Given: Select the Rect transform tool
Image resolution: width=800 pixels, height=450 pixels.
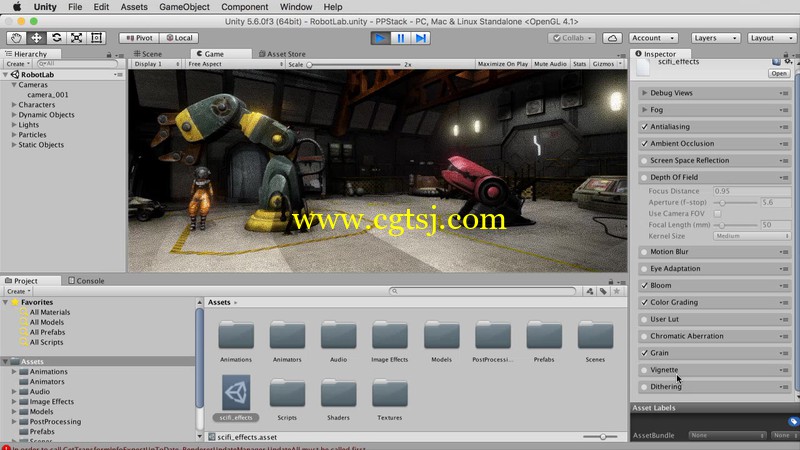Looking at the screenshot, I should pos(96,38).
